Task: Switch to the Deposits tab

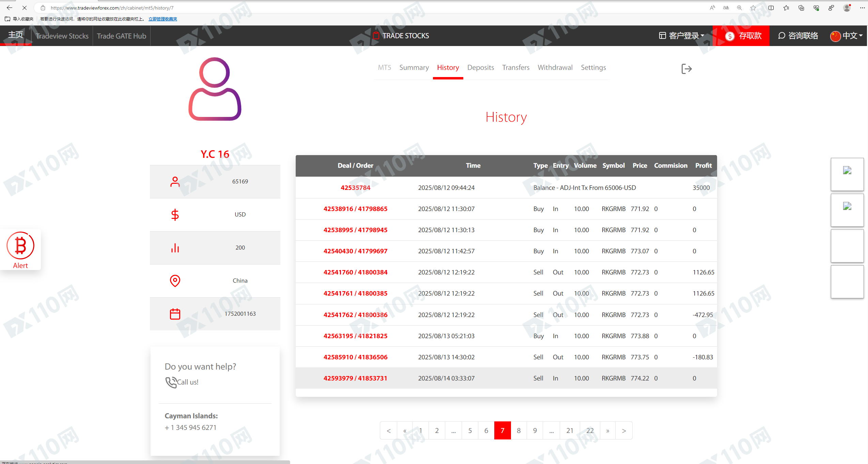Action: [x=480, y=68]
